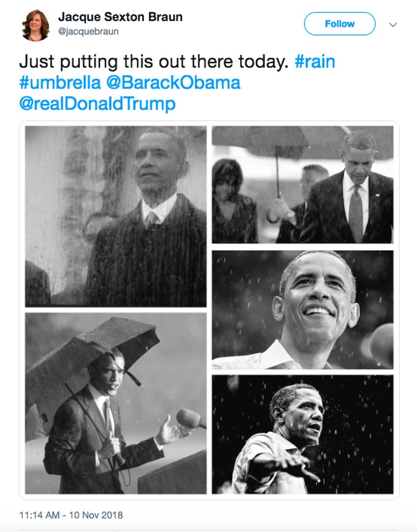This screenshot has width=417, height=532.
Task: Visit the @realDonaldTrump mention
Action: pos(97,104)
